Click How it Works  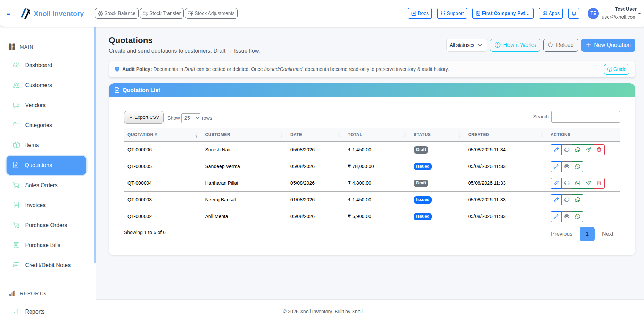coord(515,45)
